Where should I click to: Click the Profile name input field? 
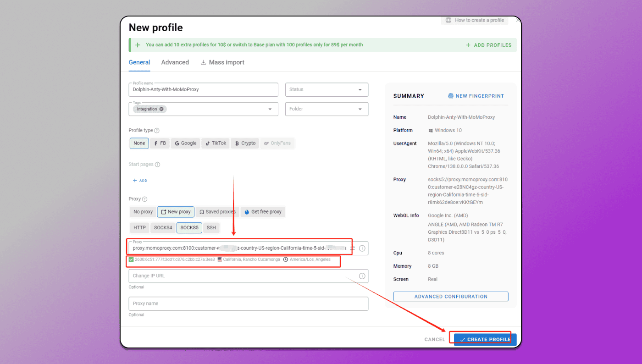pyautogui.click(x=204, y=89)
